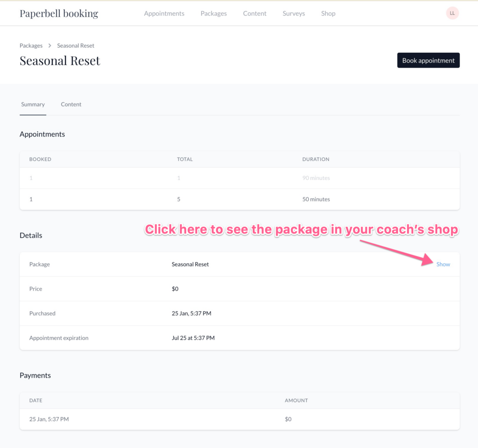Click the Seasonal Reset breadcrumb item

pos(76,46)
